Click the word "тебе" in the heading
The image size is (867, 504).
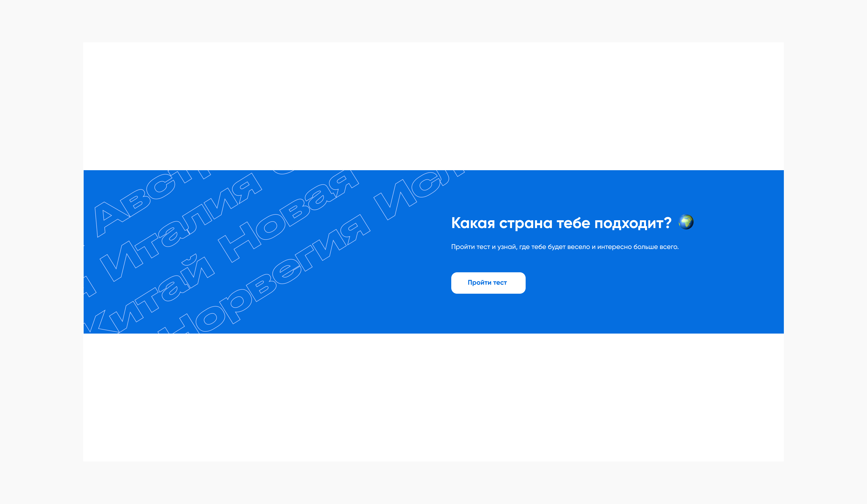point(573,223)
